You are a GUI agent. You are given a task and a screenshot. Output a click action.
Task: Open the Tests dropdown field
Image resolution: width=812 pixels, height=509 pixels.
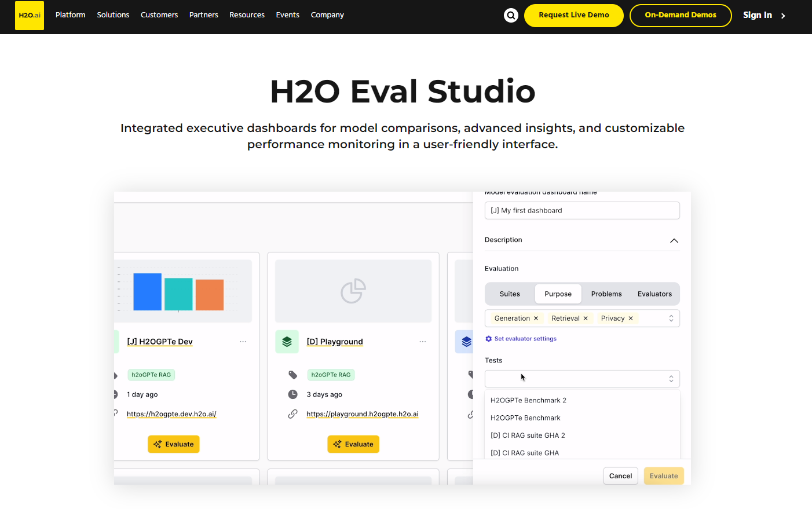pyautogui.click(x=581, y=379)
